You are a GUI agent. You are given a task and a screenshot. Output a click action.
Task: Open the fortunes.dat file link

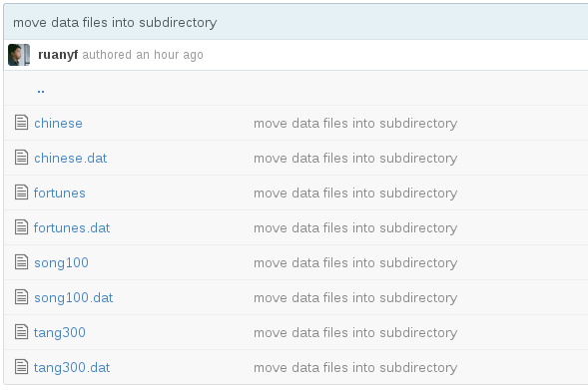coord(72,227)
